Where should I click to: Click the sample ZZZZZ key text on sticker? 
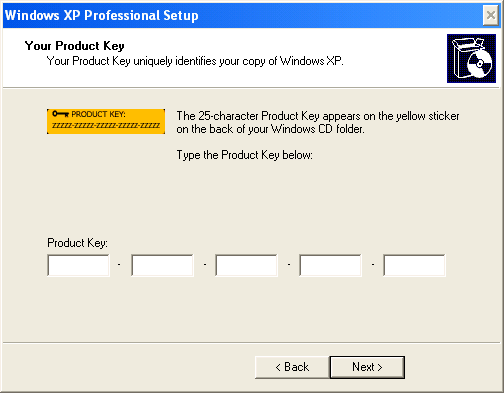pos(106,126)
